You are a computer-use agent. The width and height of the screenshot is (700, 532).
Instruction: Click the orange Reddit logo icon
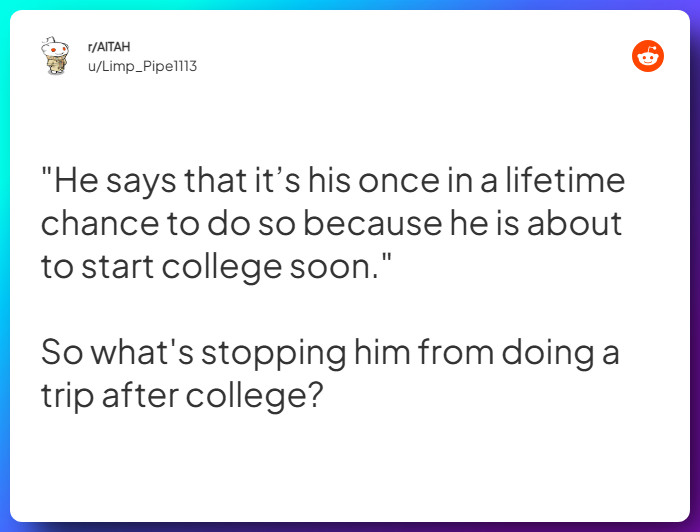click(x=648, y=56)
